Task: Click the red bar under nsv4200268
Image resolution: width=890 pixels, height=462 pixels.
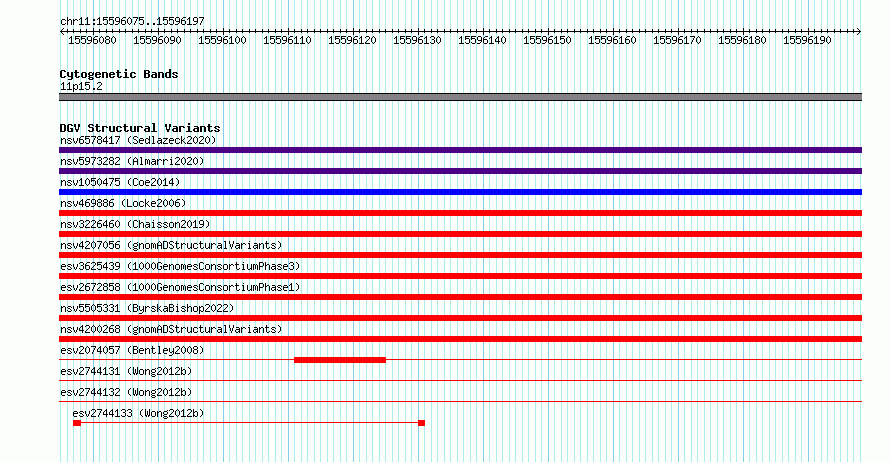Action: click(x=460, y=339)
